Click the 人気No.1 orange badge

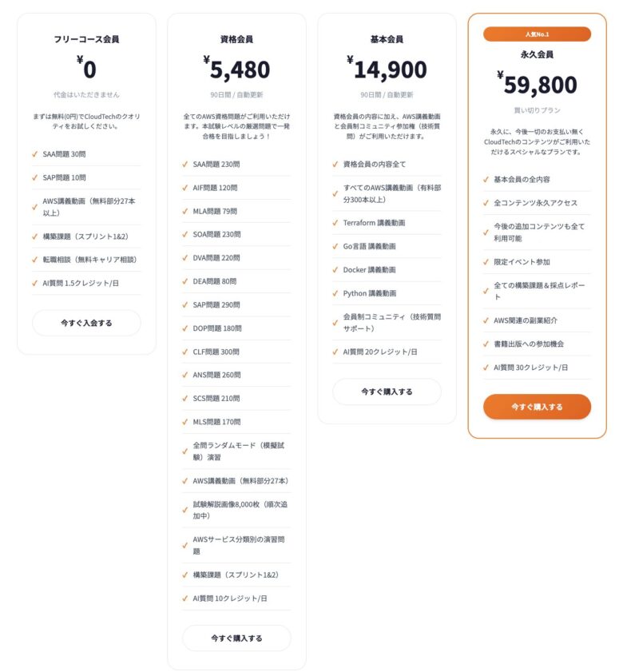tap(537, 34)
